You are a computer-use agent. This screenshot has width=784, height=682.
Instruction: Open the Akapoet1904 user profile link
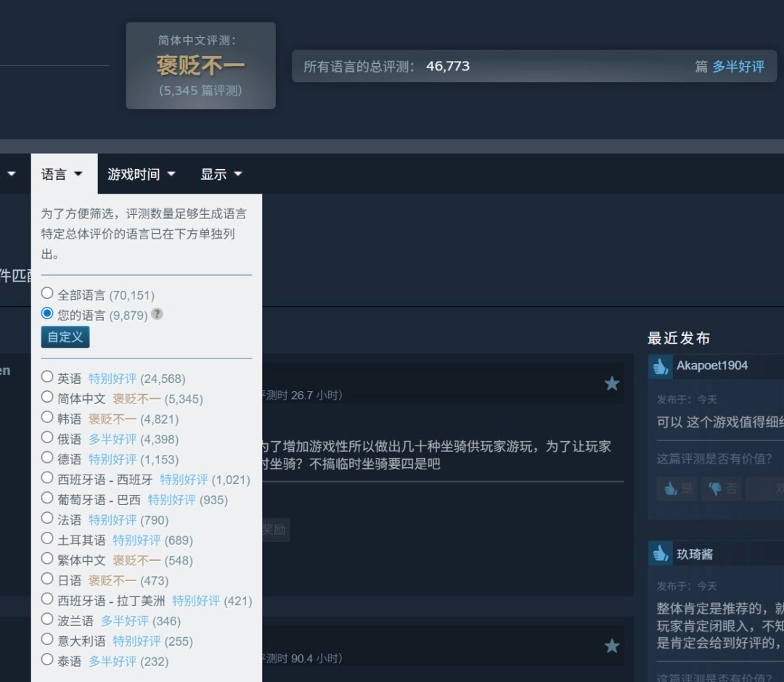(711, 366)
